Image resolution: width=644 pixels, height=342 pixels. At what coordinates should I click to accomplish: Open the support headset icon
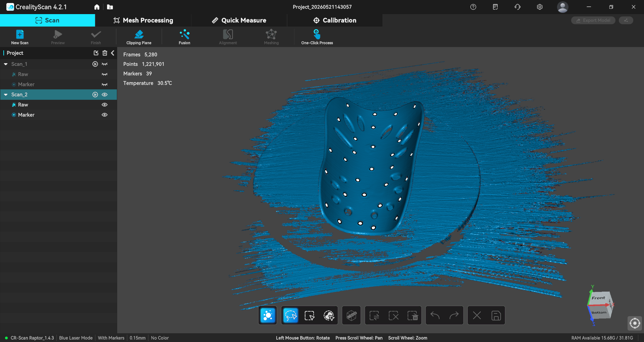point(517,7)
